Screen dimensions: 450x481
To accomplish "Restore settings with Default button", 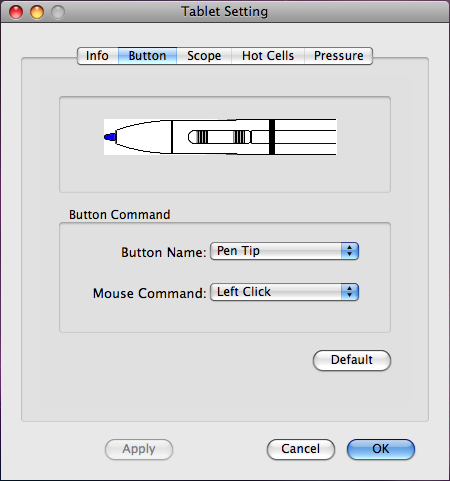I will click(352, 360).
